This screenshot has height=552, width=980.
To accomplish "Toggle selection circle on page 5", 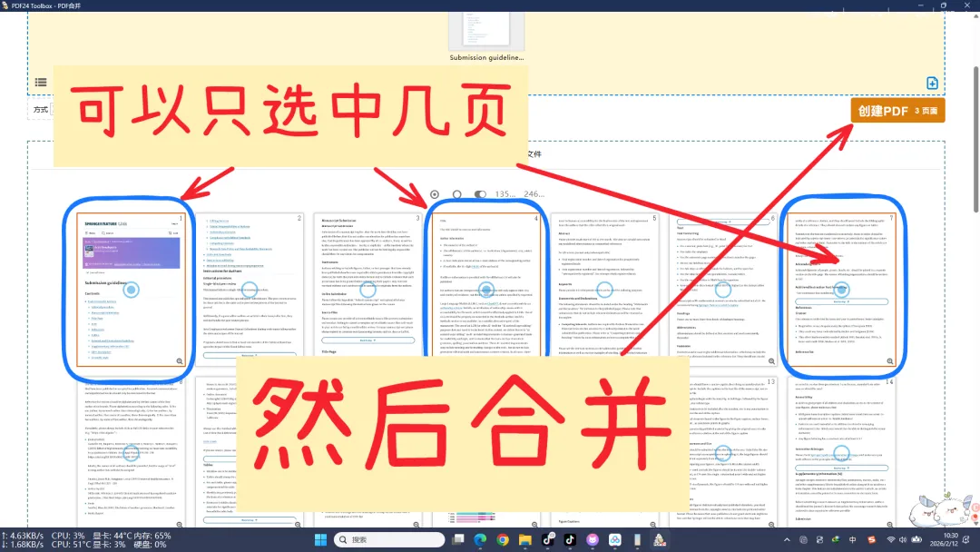I will tap(604, 290).
